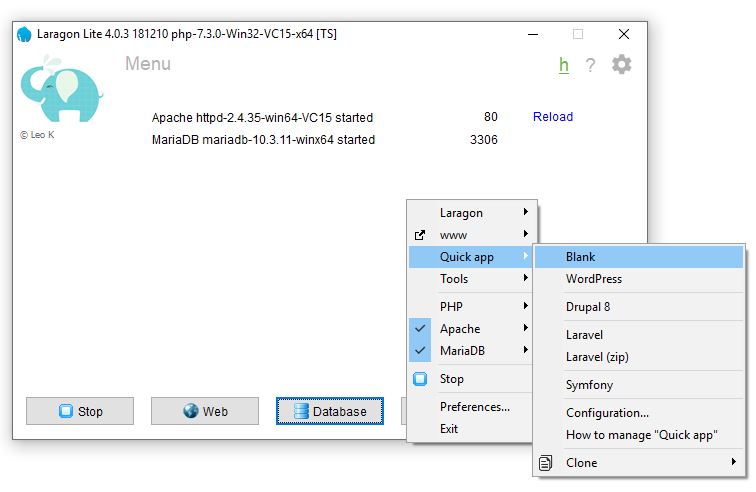Expand the www submenu arrow
Screen dimensions: 756x492
(526, 234)
